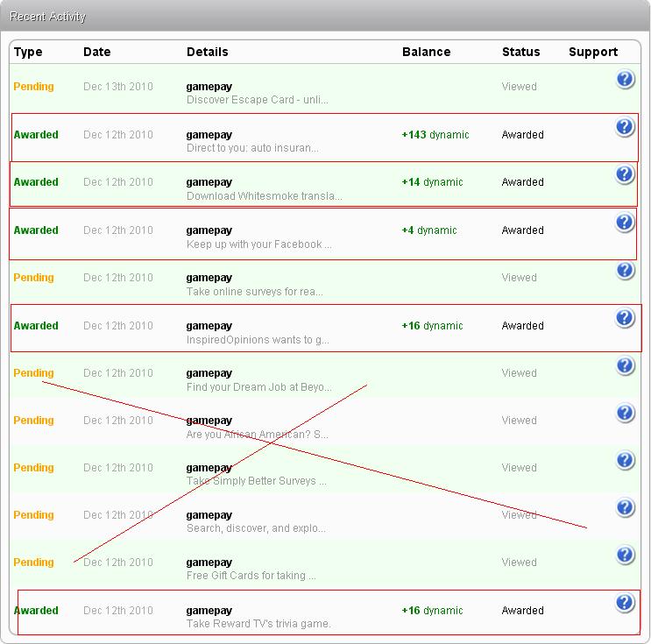Click 'Take Reward TV's trivia game.' text
This screenshot has width=651, height=644.
(258, 624)
